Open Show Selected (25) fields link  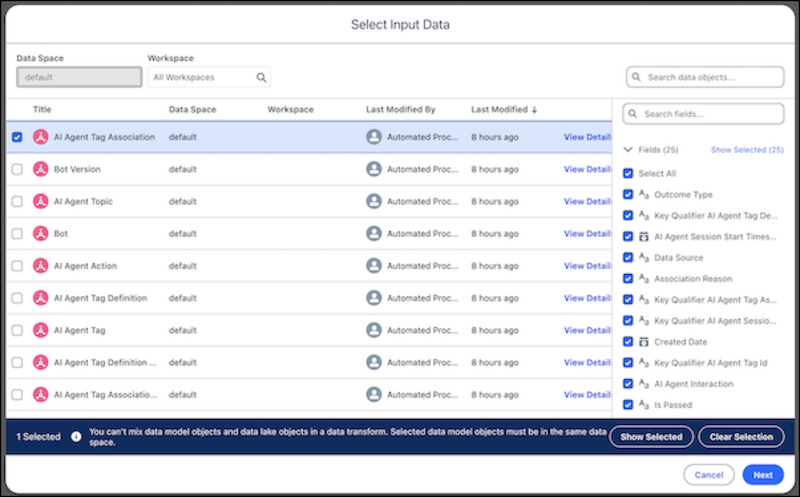pos(747,150)
